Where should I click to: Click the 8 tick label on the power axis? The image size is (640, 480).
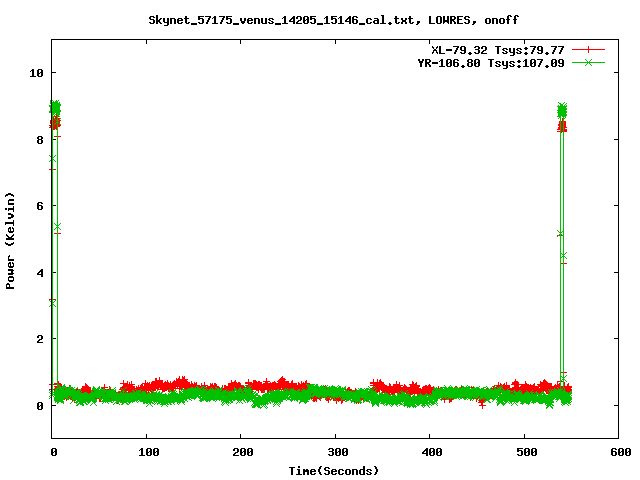tap(39, 140)
